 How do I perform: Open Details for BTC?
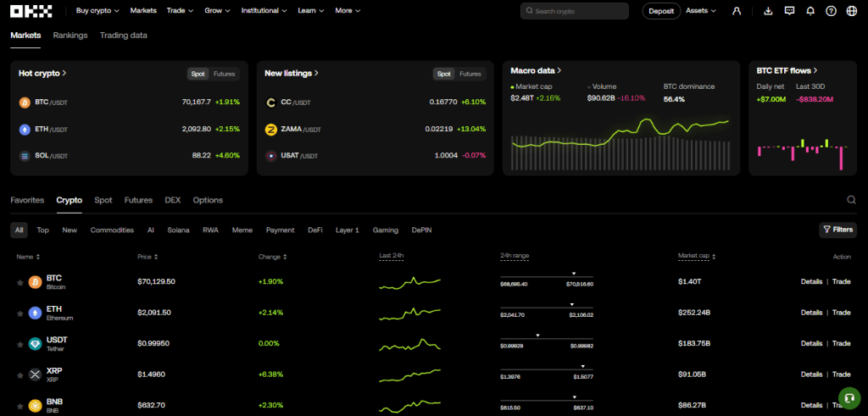tap(811, 281)
